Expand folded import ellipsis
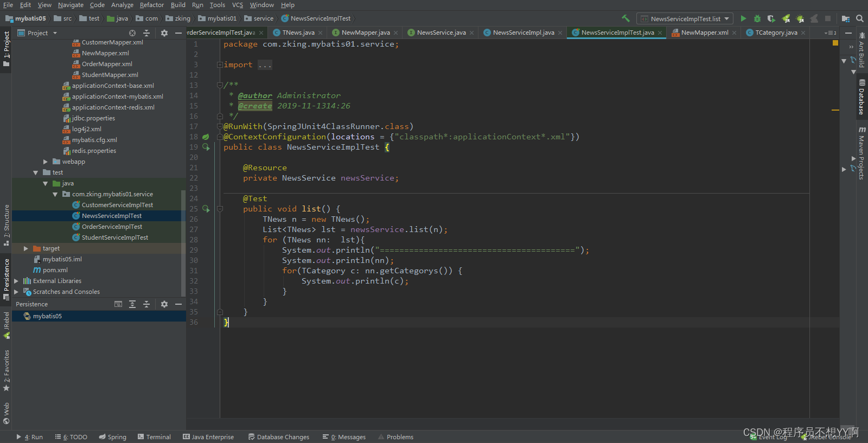This screenshot has height=443, width=868. 265,65
